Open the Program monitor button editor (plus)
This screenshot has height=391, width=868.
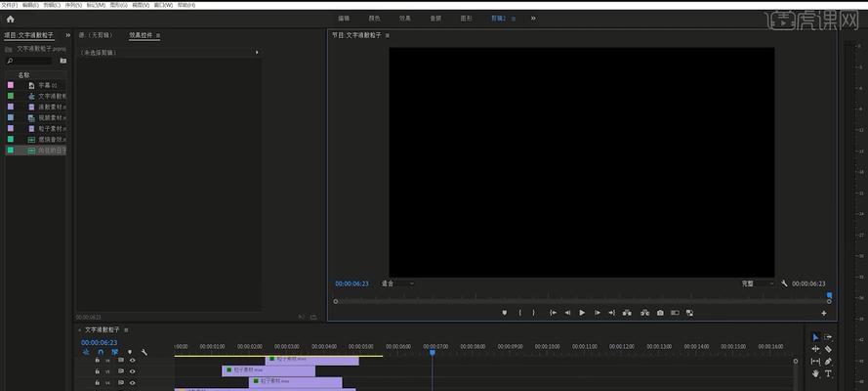(x=824, y=314)
